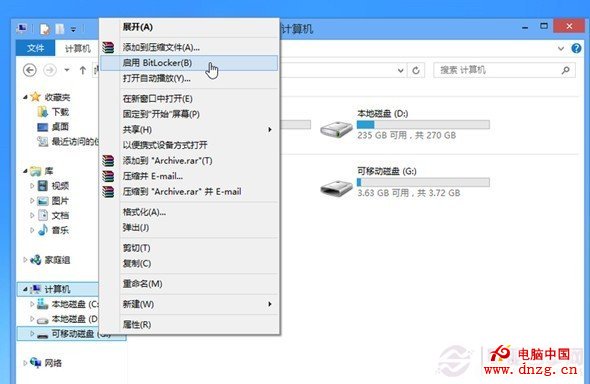The height and width of the screenshot is (384, 590).
Task: Select 家庭组 in navigation pane
Action: (x=57, y=260)
